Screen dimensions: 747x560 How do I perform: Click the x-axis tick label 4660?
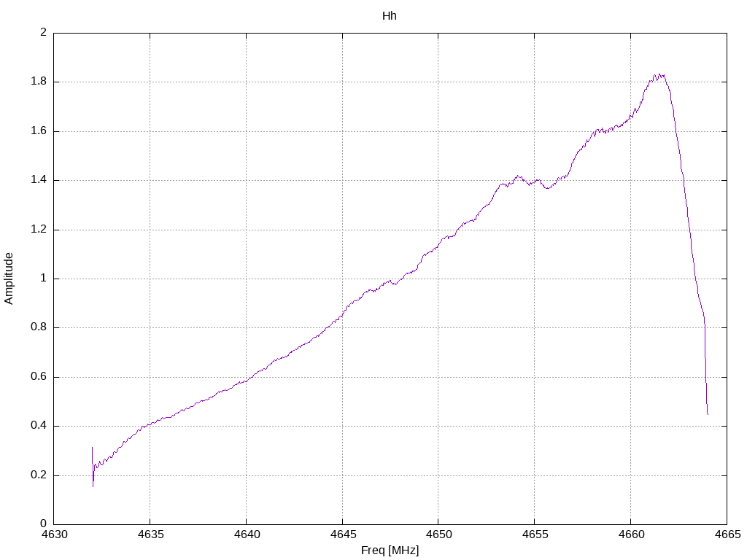pos(631,534)
